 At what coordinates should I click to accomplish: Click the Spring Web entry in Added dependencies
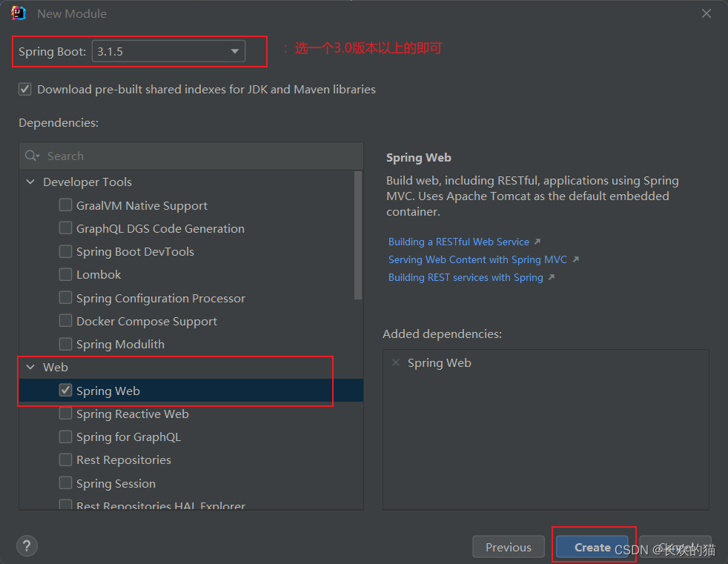(439, 362)
